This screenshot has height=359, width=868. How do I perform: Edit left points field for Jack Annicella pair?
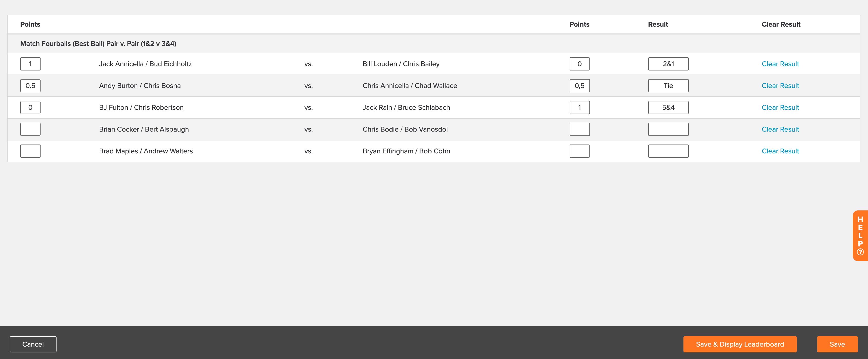point(30,64)
